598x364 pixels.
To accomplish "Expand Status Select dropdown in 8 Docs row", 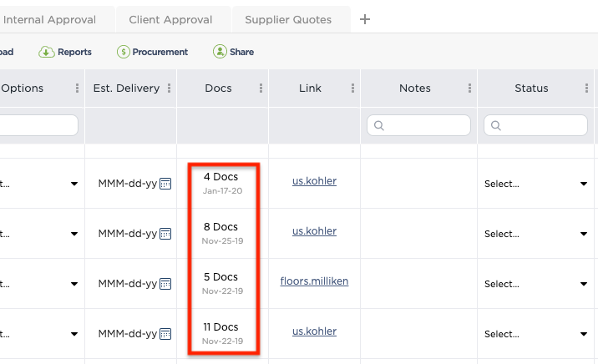I will 535,234.
